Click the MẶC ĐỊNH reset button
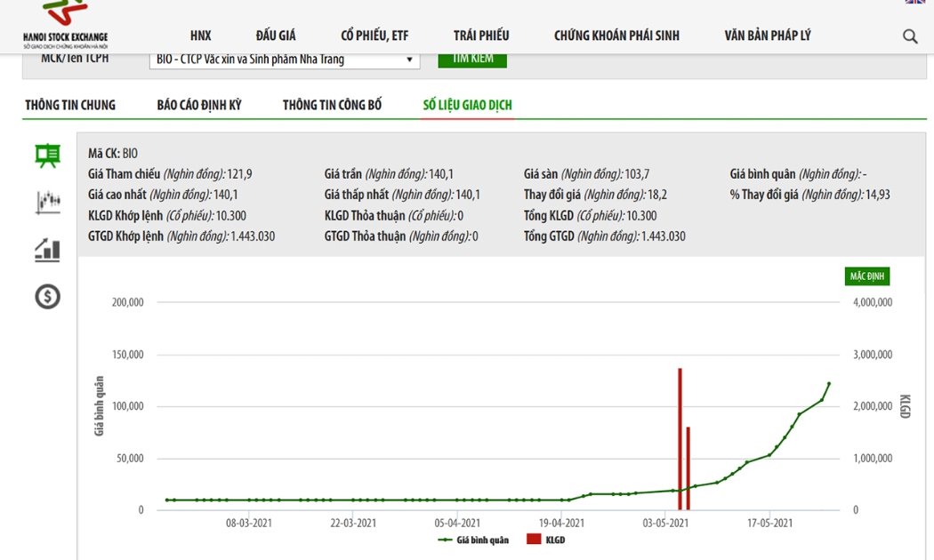 [866, 276]
